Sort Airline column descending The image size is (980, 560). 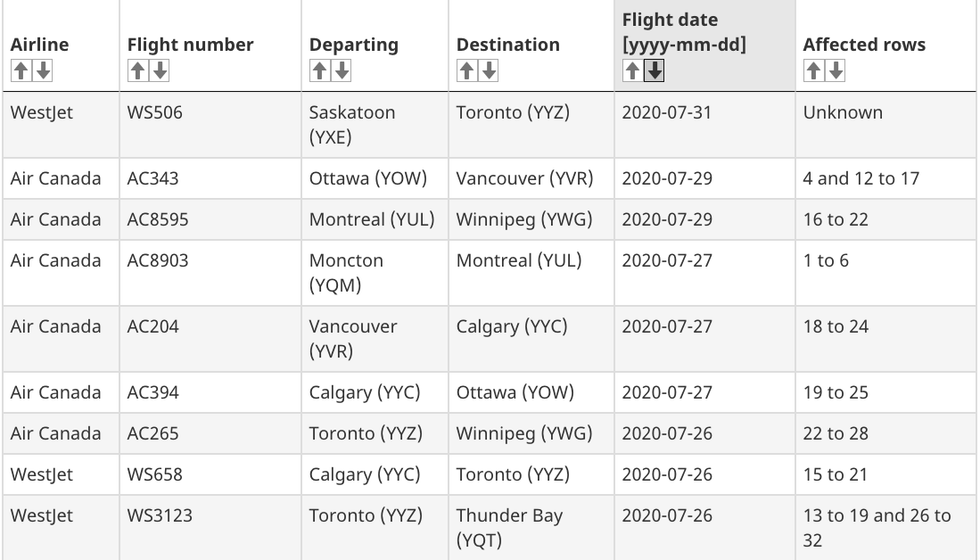click(x=42, y=71)
